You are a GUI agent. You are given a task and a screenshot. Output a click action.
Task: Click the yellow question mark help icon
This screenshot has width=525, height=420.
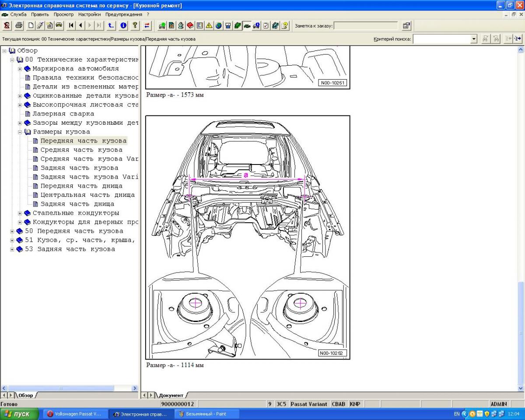click(135, 25)
